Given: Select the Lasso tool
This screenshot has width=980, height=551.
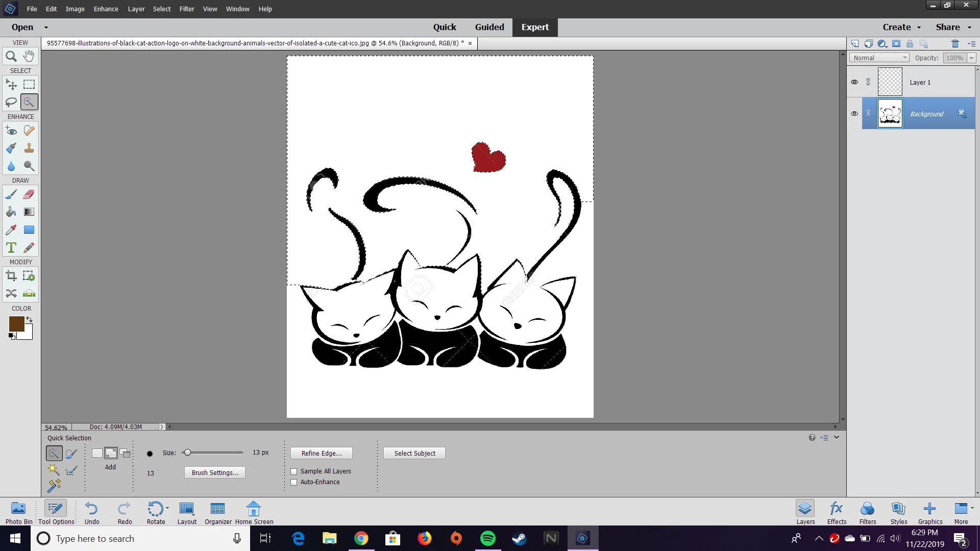Looking at the screenshot, I should click(11, 102).
